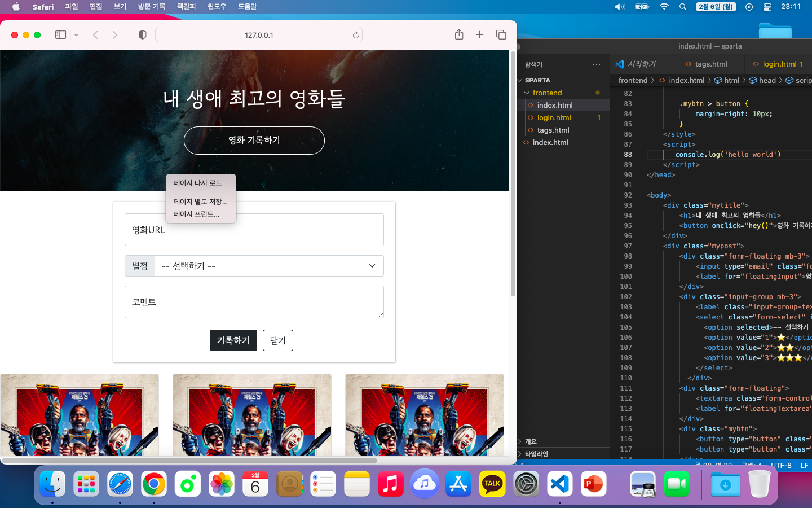Open Safari 방문 기록 menu
The height and width of the screenshot is (508, 812).
[x=152, y=7]
